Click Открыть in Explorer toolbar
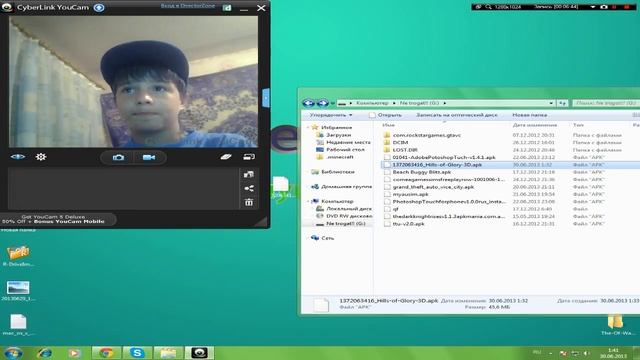Screen dimensions: 640x360 click(385, 115)
